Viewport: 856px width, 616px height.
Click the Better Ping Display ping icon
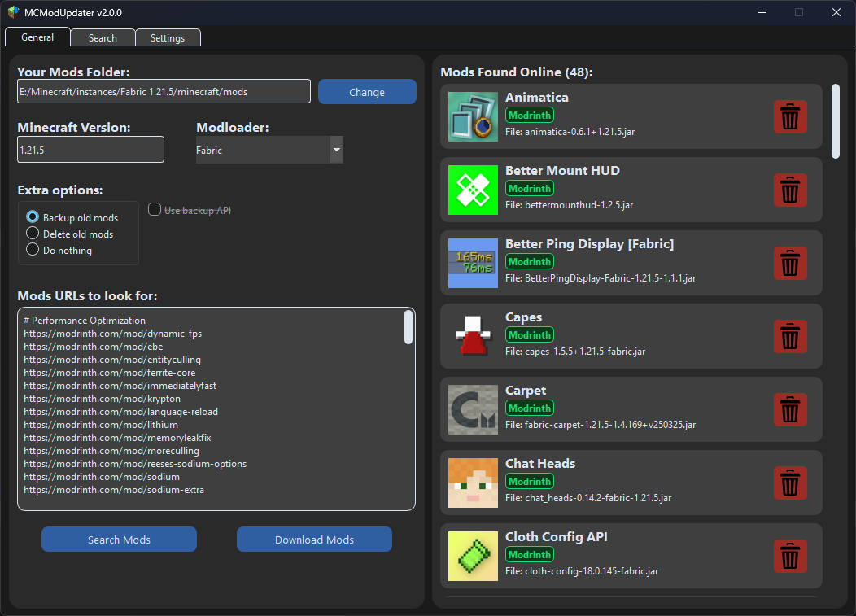473,263
